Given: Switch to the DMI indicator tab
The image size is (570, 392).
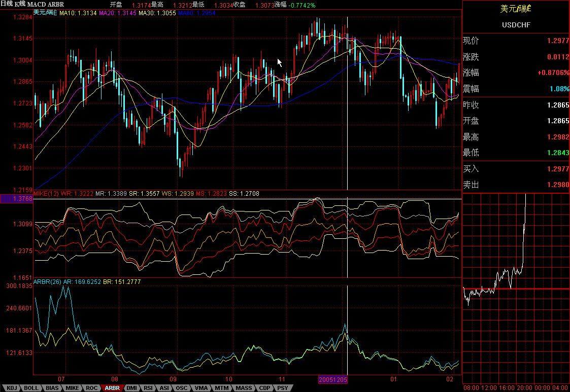Looking at the screenshot, I should point(131,388).
